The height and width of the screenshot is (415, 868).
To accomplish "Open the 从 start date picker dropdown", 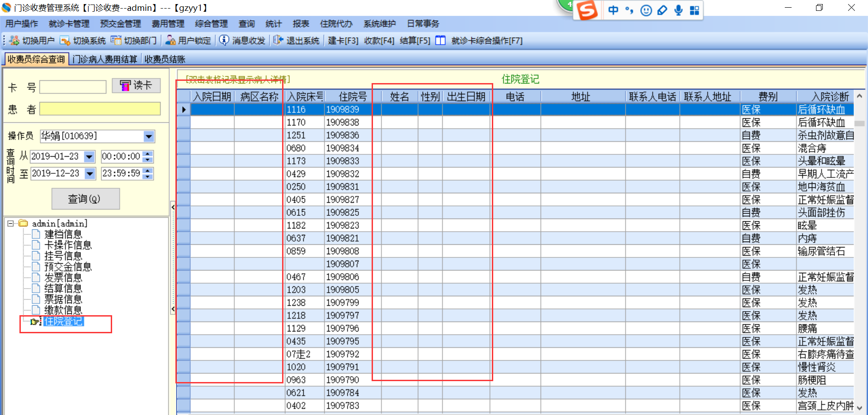I will 90,157.
